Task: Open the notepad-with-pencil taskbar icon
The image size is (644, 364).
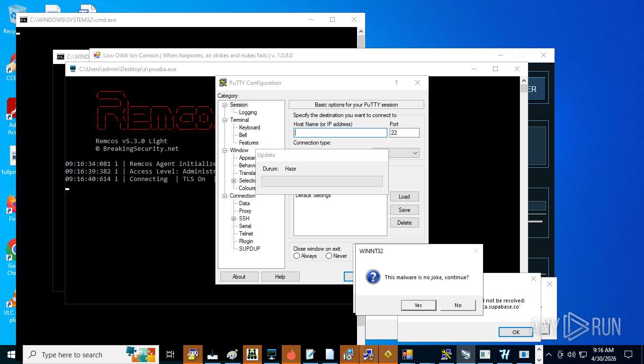Action: (311, 355)
